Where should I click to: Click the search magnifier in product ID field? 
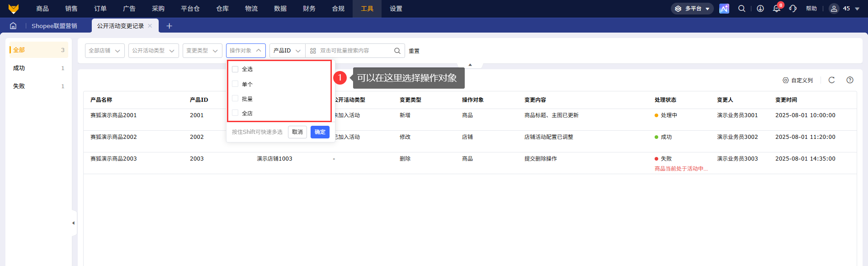(397, 51)
